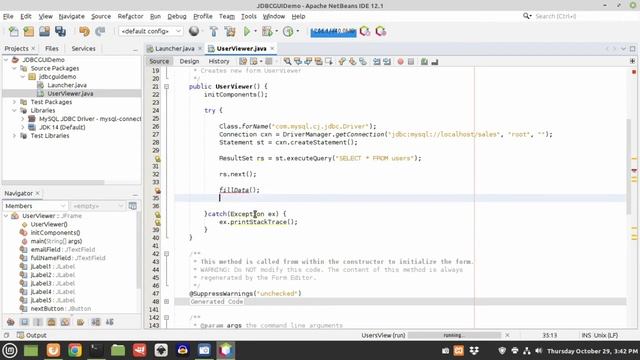640x360 pixels.
Task: Open the Debug menu
Action: coord(177,16)
